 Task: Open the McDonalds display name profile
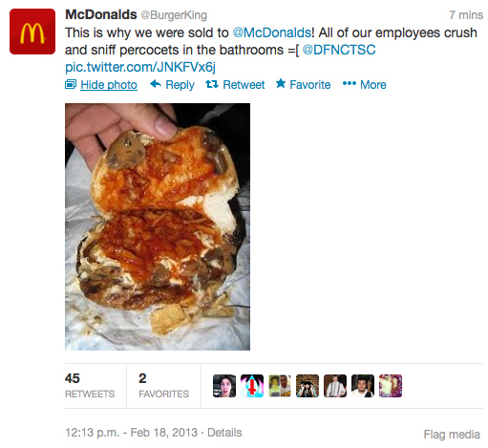(101, 14)
